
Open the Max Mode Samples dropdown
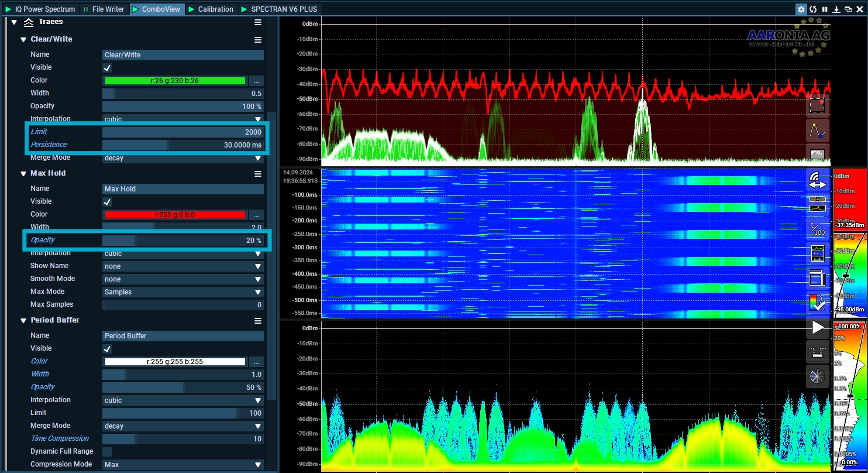(x=182, y=292)
